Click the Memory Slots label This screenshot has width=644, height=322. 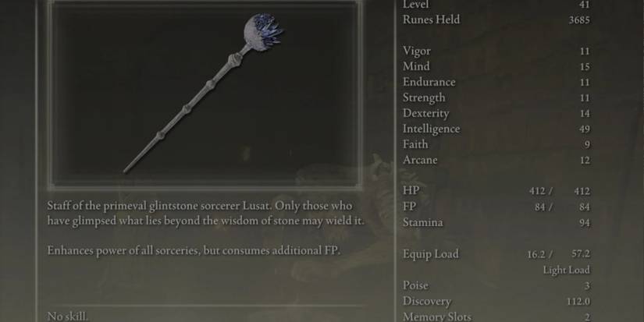pyautogui.click(x=437, y=317)
